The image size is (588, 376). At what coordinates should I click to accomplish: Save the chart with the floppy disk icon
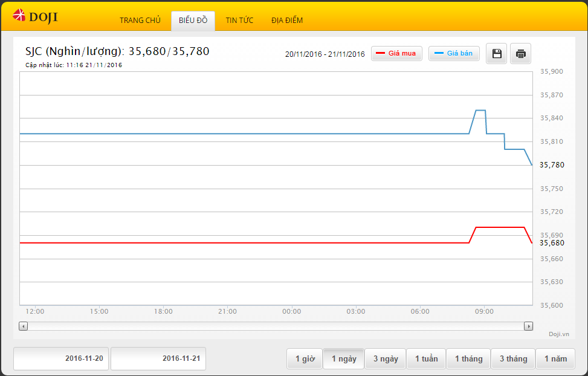[x=497, y=54]
